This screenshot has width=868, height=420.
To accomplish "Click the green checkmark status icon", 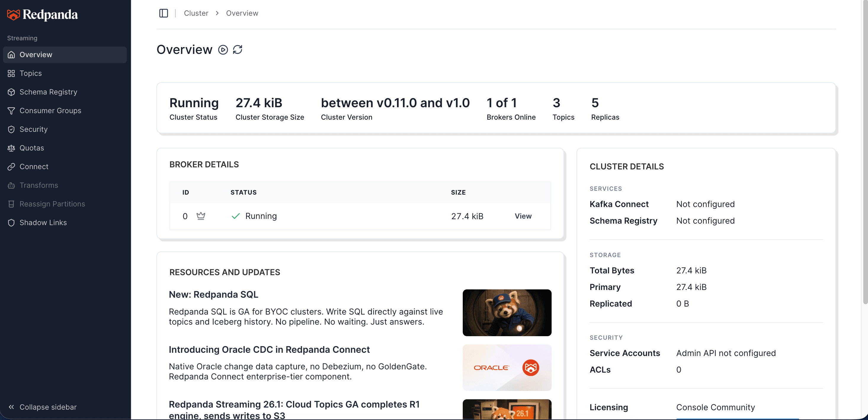I will point(236,216).
